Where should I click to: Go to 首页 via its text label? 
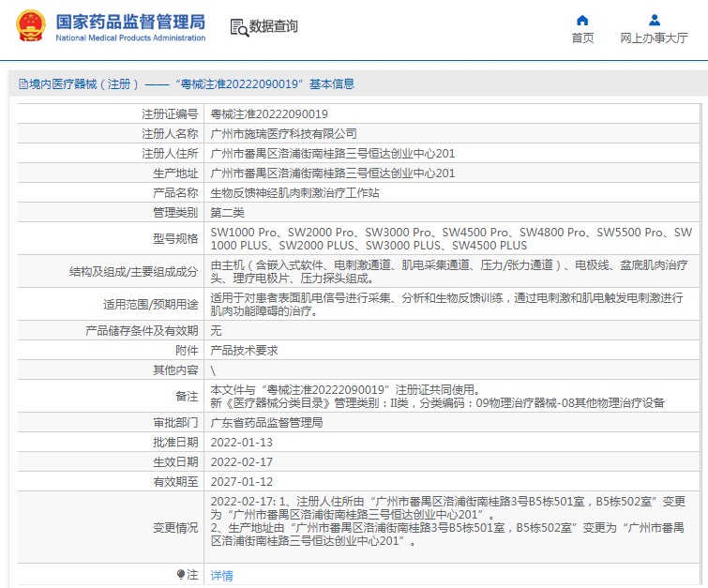coord(582,38)
